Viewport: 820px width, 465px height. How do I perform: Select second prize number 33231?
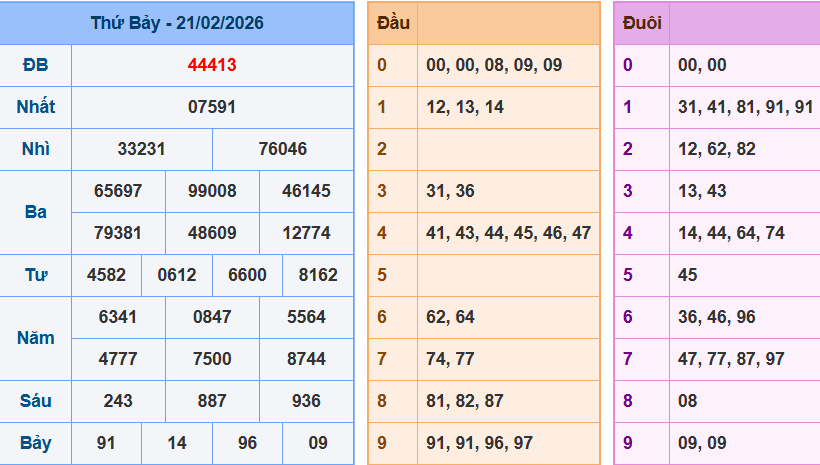(141, 149)
